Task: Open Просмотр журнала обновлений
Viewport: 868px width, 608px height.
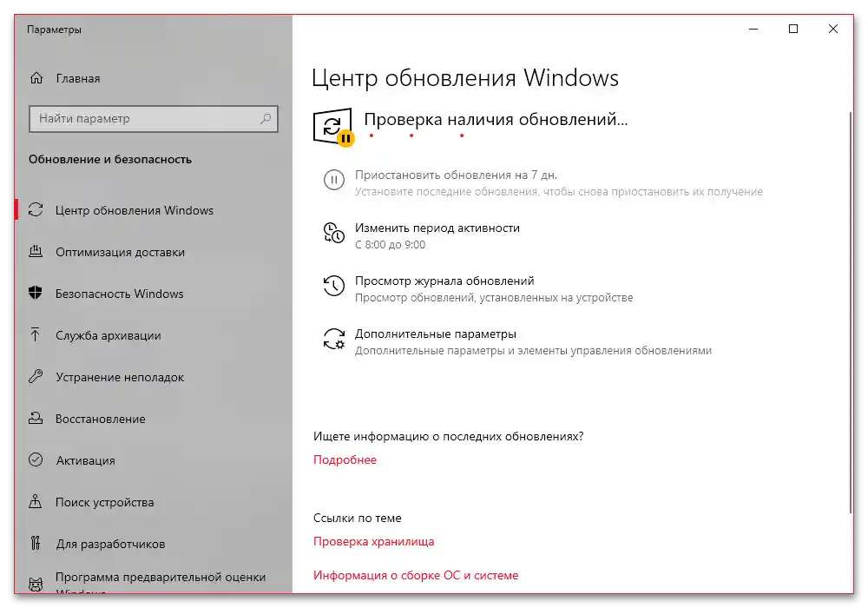Action: pyautogui.click(x=444, y=281)
